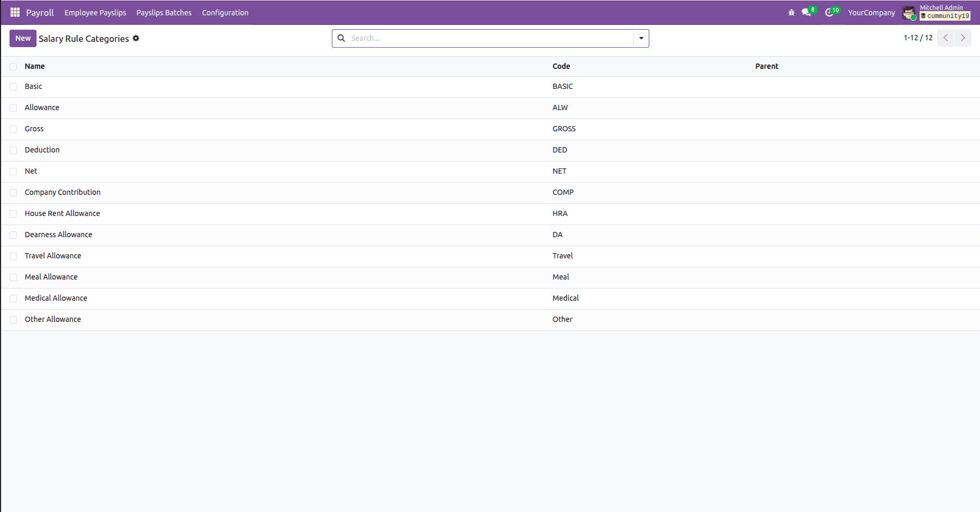The width and height of the screenshot is (980, 512).
Task: Check the Basic row checkbox
Action: [x=13, y=87]
